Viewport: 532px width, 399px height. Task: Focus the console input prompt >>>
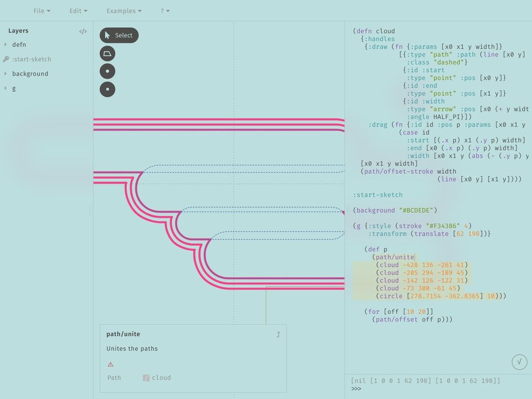point(399,389)
